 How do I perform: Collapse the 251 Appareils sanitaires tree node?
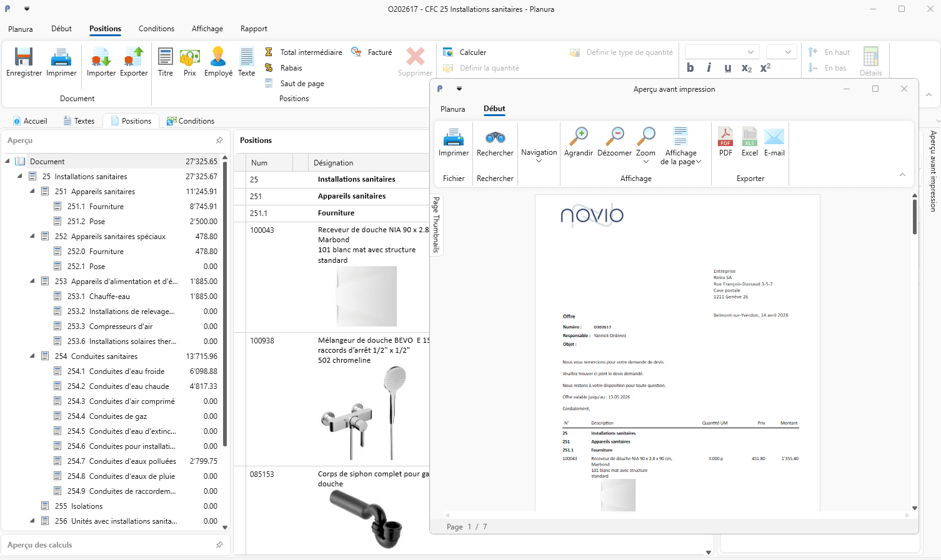(32, 192)
